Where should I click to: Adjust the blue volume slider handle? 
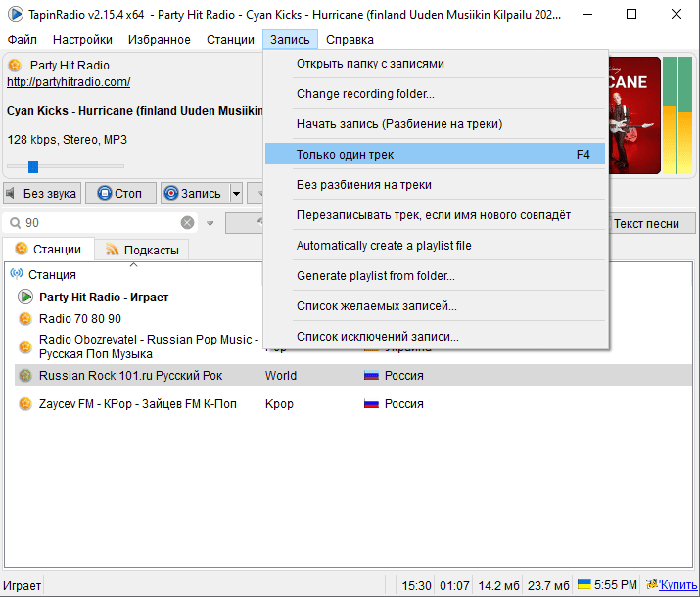pos(33,166)
